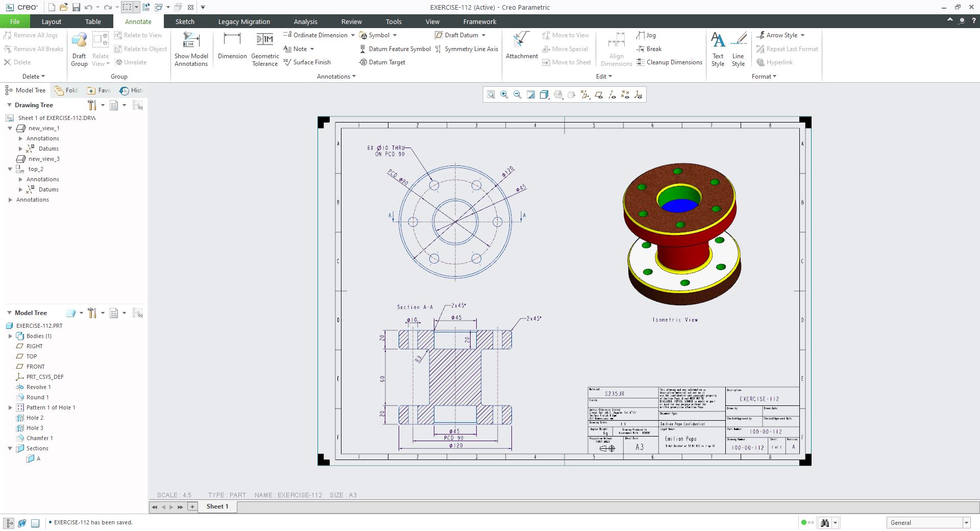The width and height of the screenshot is (980, 531).
Task: Open the File menu
Action: point(15,21)
